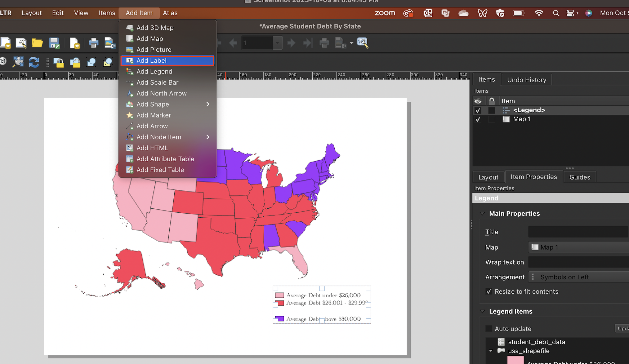Choose Add Legend menu entry
This screenshot has width=629, height=364.
tap(167, 72)
